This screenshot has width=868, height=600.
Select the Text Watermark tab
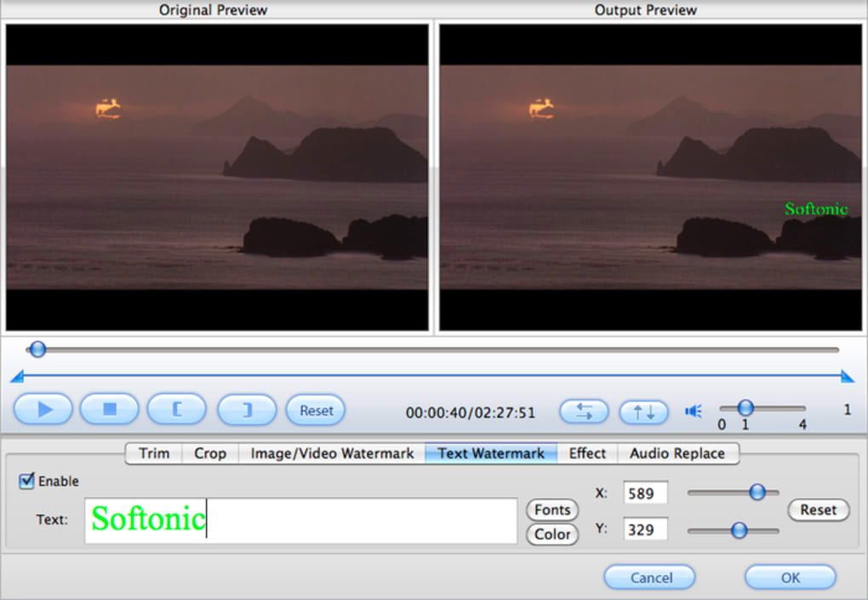coord(491,454)
